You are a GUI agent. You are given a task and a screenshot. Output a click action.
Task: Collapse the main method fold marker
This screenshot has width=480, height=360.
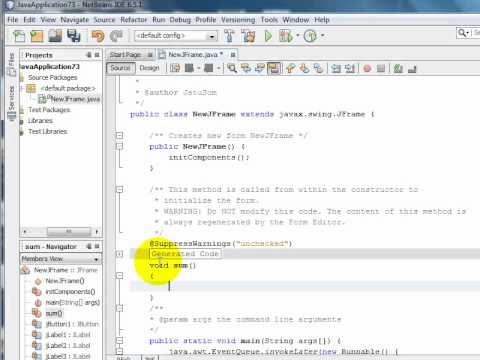[x=119, y=340]
